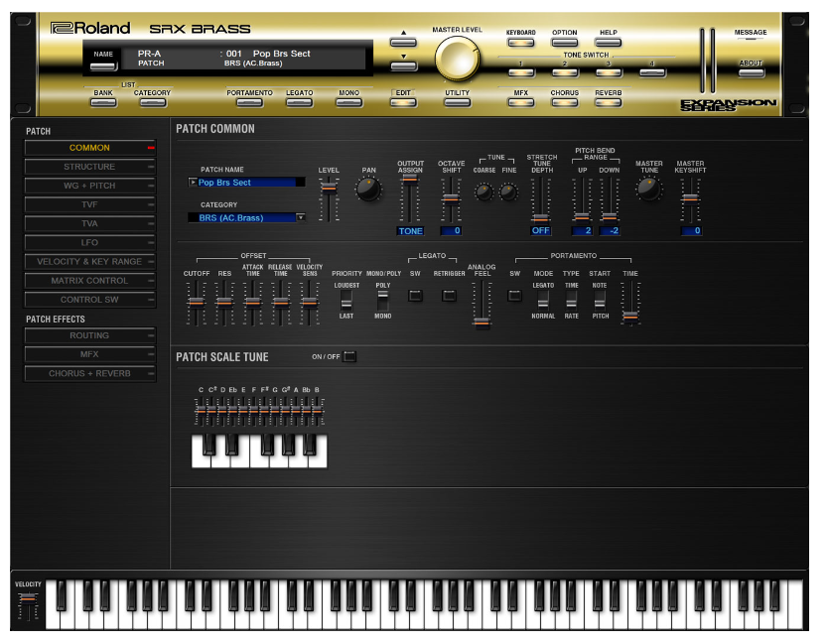The image size is (828, 644).
Task: Open the OPTION settings
Action: (565, 43)
